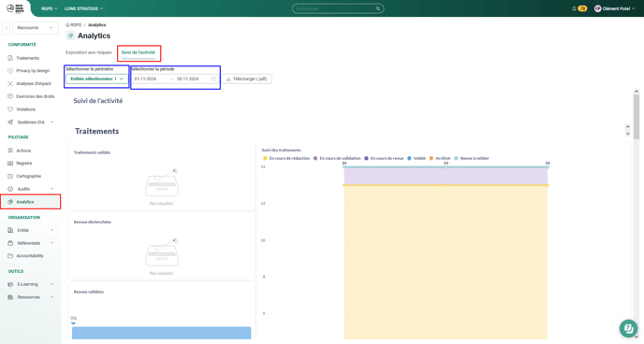Click the E-Learning icon
This screenshot has width=644, height=344.
10,284
